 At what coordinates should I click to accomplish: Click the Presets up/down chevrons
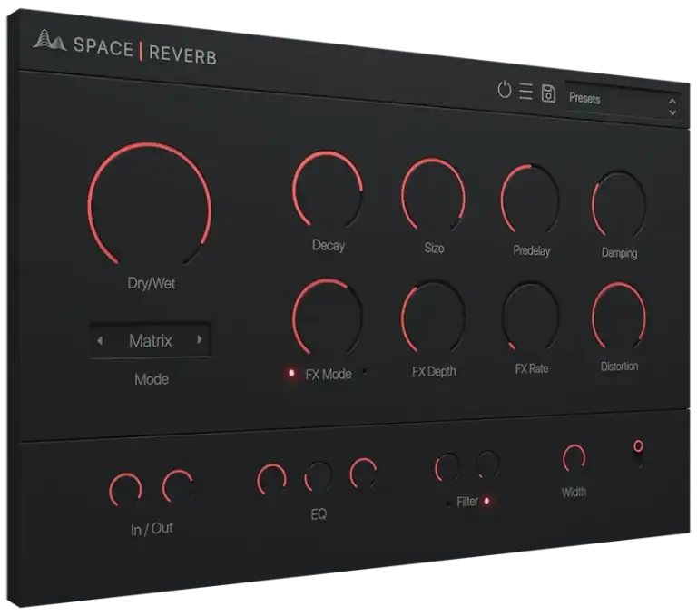click(x=672, y=107)
